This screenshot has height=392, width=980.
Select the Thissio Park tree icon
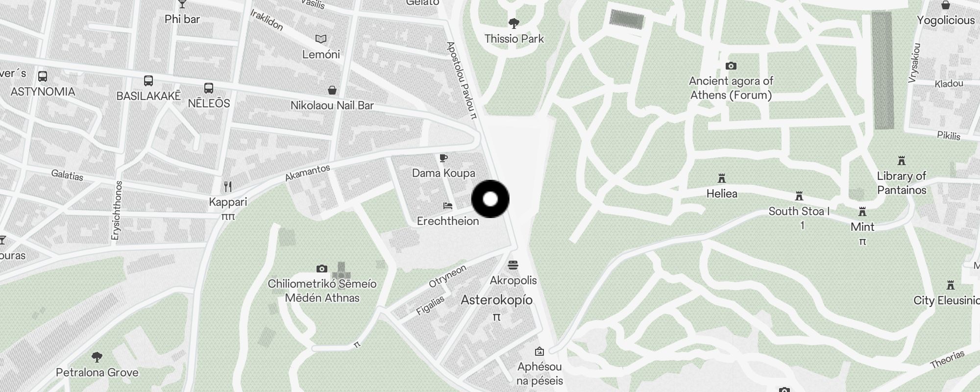coord(514,23)
